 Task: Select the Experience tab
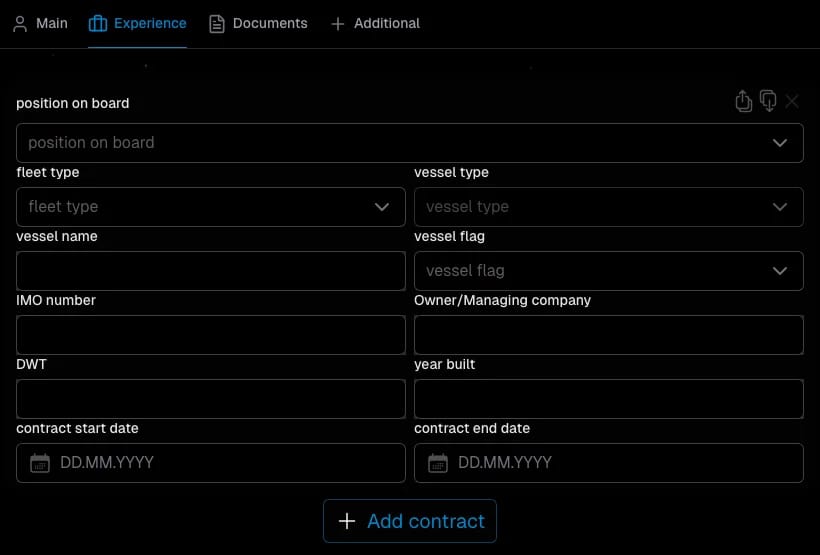click(x=137, y=23)
